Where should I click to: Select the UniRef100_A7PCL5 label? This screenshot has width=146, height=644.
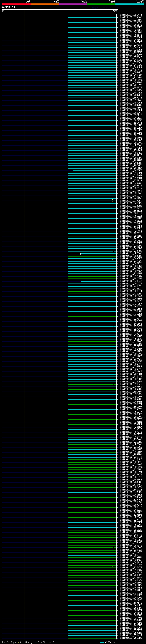point(131,148)
